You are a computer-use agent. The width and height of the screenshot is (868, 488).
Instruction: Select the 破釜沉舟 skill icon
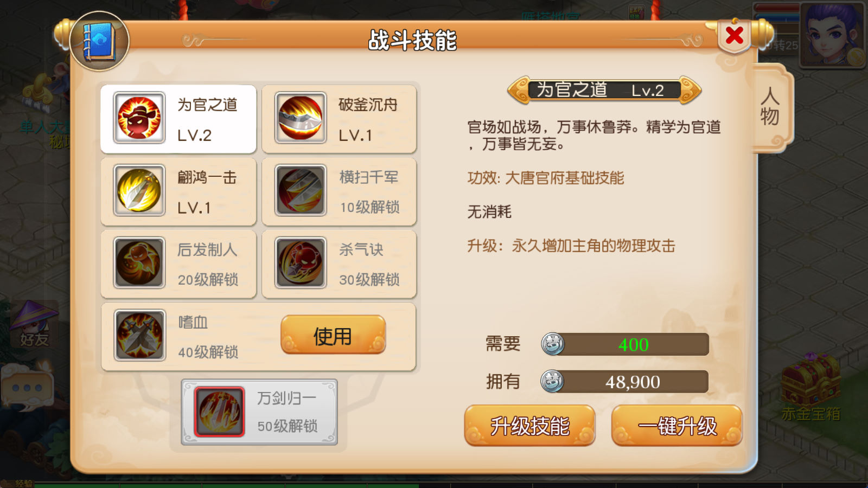tap(300, 118)
